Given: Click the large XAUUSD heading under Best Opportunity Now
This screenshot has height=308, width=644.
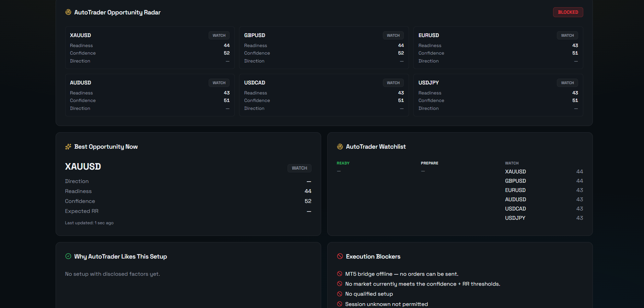Looking at the screenshot, I should pos(83,167).
